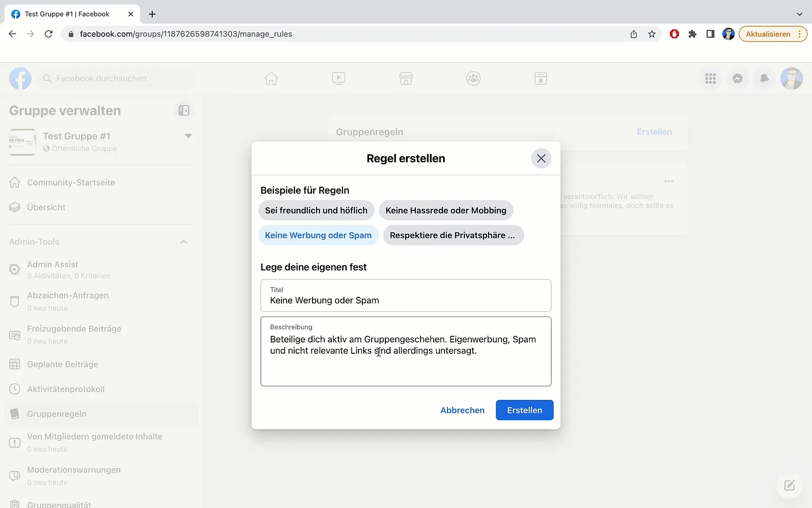Image resolution: width=812 pixels, height=508 pixels.
Task: Close the Regel erstellen dialog
Action: (541, 159)
